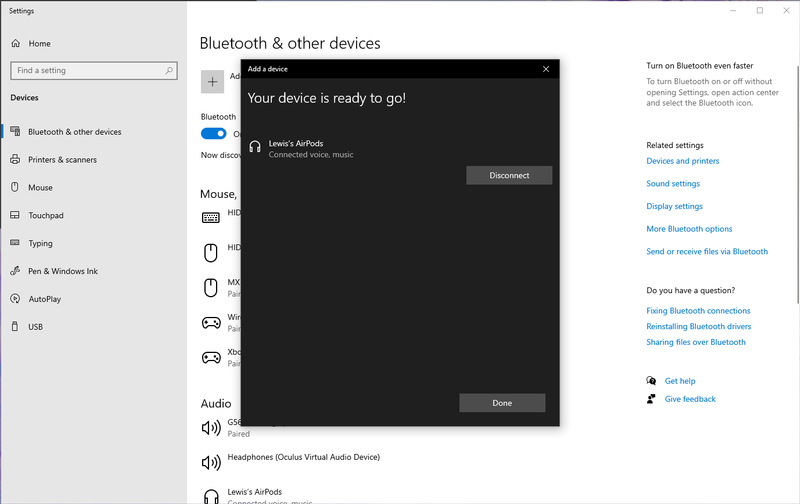The height and width of the screenshot is (504, 800).
Task: Select the Mouse icon in sidebar
Action: (15, 187)
